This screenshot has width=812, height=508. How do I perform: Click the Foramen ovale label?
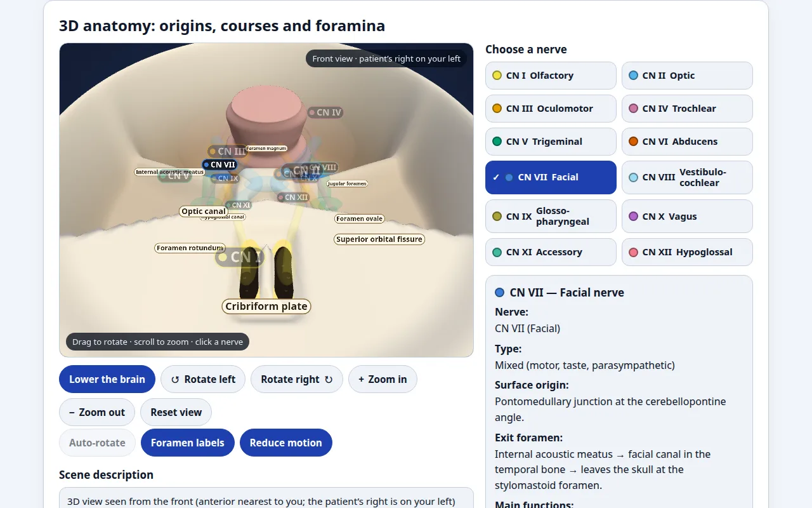pos(360,218)
